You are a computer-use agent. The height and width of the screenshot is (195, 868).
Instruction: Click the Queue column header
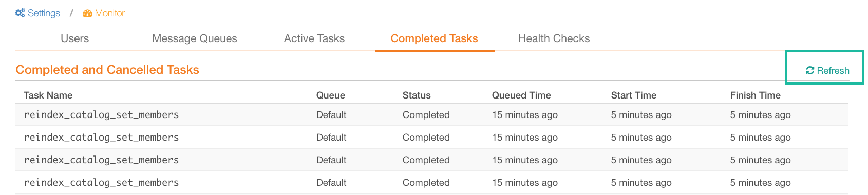point(331,95)
